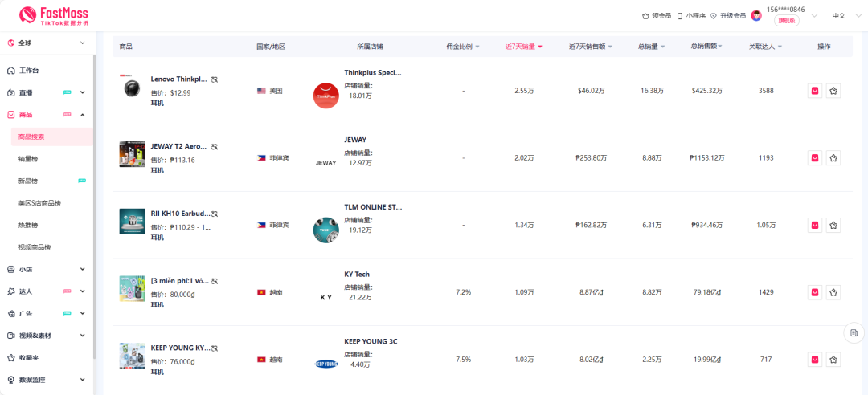Click the FastMoss logo
Viewport: 868px width, 395px height.
(54, 15)
